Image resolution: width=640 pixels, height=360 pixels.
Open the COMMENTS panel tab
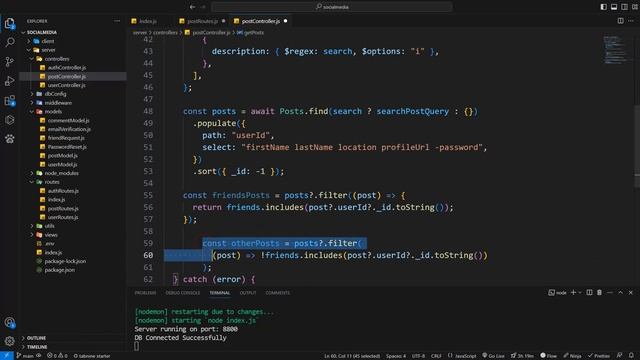click(x=278, y=293)
